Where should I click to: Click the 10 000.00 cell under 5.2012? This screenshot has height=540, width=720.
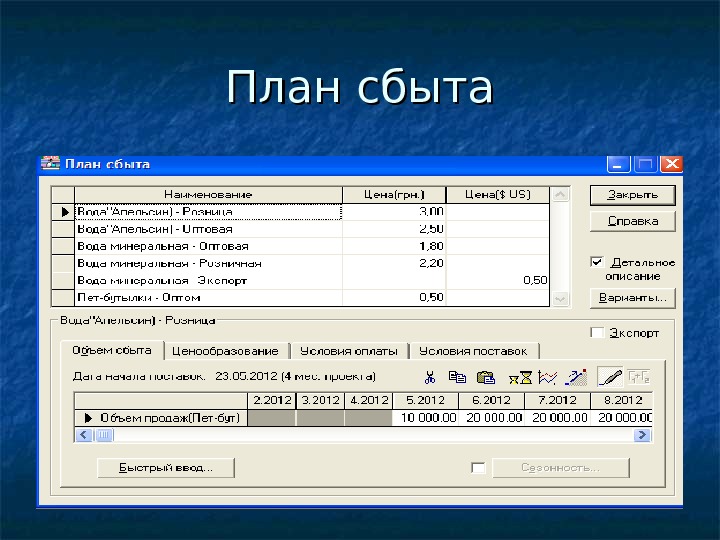(425, 418)
